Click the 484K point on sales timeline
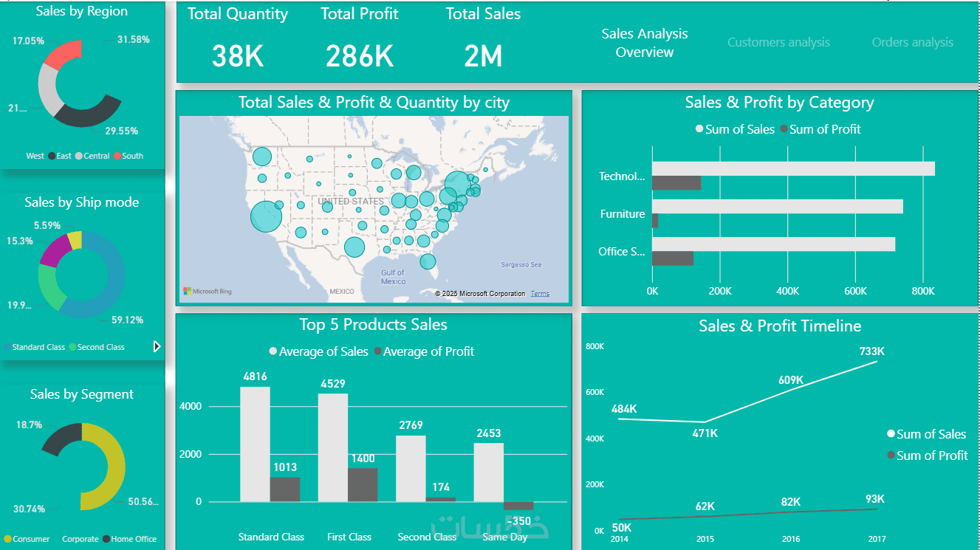Screen dimensions: 980x550 pyautogui.click(x=620, y=419)
